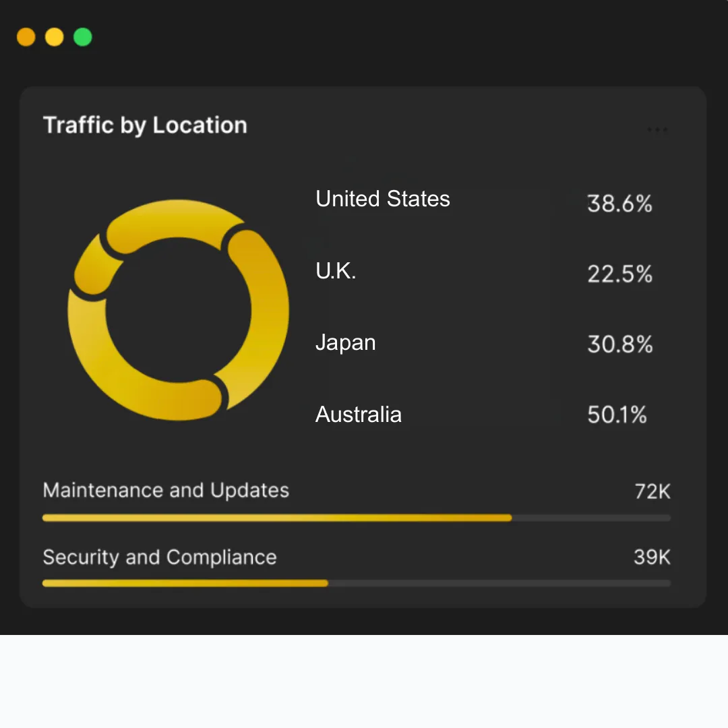Click the 50.1% value
Viewport: 728px width, 728px height.
(x=617, y=415)
